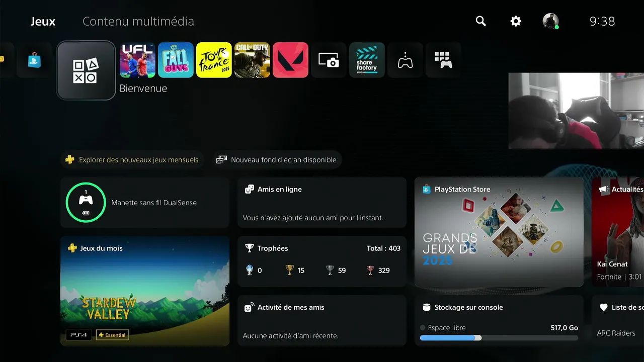This screenshot has width=644, height=362.
Task: Open the Stockage sur console card title
Action: tap(468, 307)
